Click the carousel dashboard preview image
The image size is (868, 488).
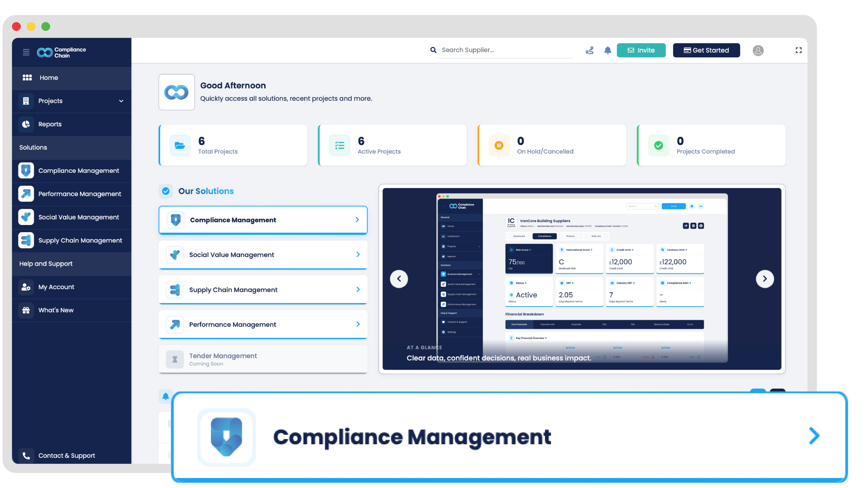(x=582, y=279)
